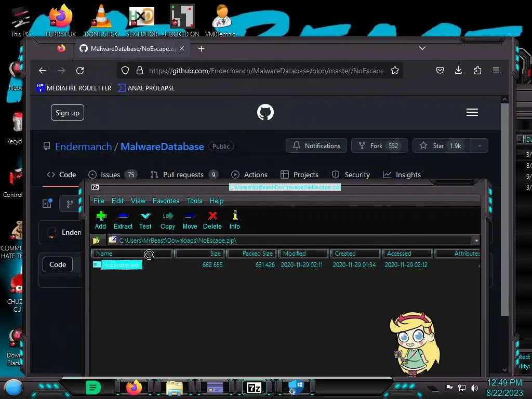The height and width of the screenshot is (399, 532).
Task: Open ANAL PROLAPSE bookmark
Action: [146, 88]
